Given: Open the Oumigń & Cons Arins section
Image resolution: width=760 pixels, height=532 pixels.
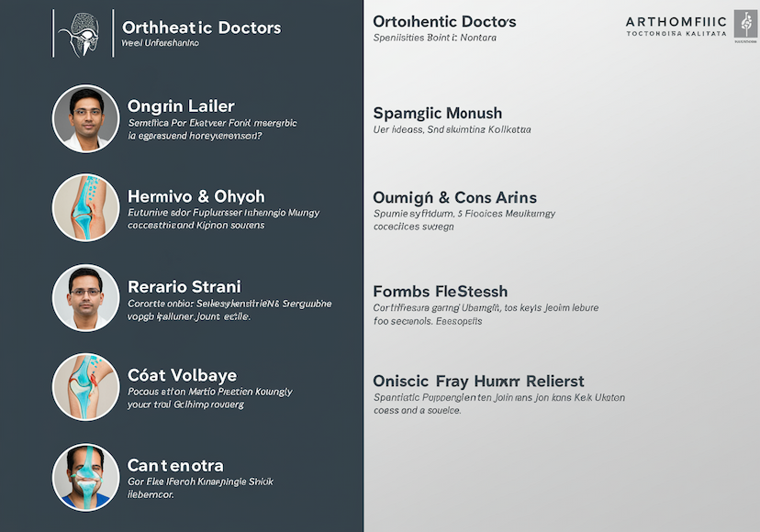Looking at the screenshot, I should tap(454, 198).
